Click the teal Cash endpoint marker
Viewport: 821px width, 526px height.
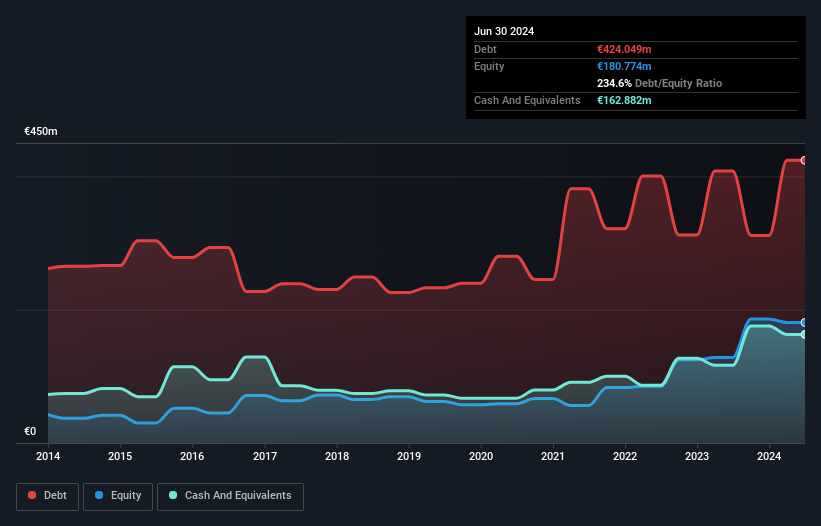[804, 334]
